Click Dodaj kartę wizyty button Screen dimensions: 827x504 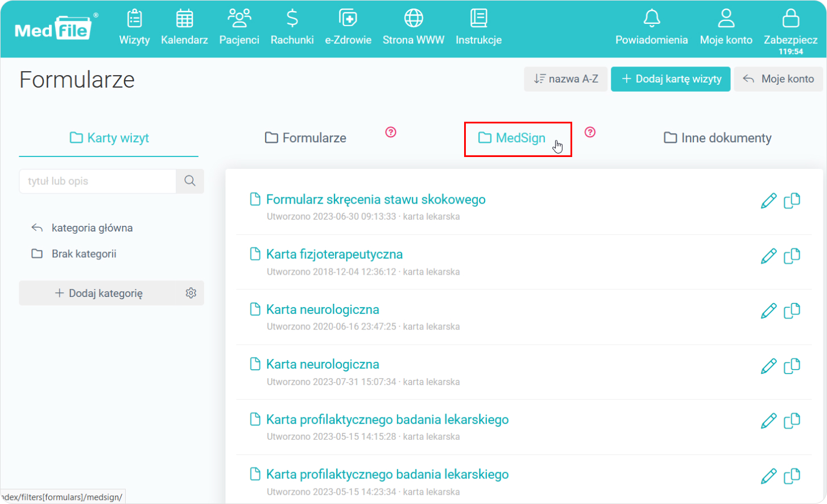tap(671, 79)
